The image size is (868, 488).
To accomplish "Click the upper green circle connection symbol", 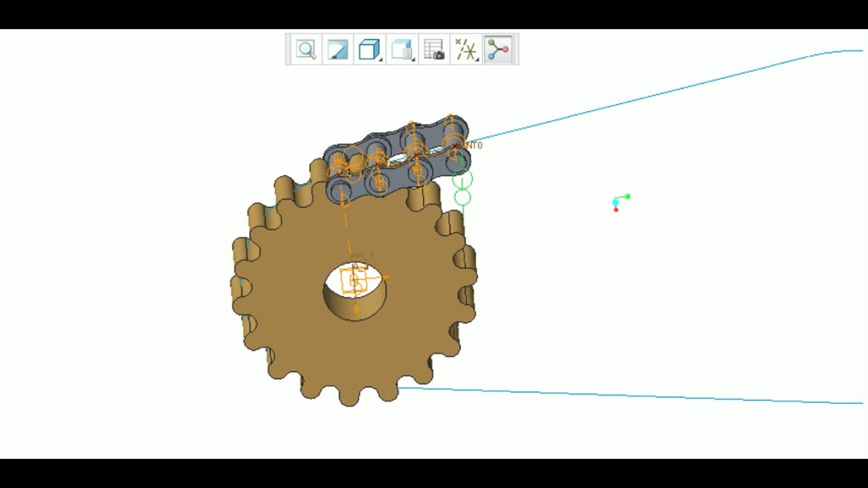I will point(462,180).
